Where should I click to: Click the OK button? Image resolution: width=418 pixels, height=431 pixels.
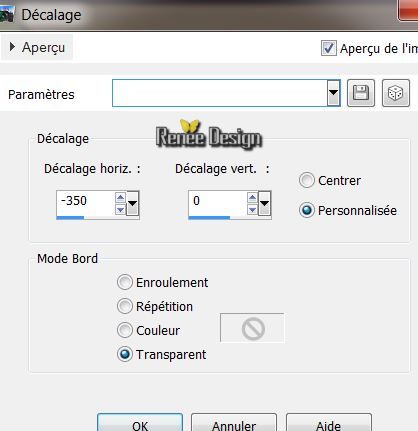coord(140,424)
